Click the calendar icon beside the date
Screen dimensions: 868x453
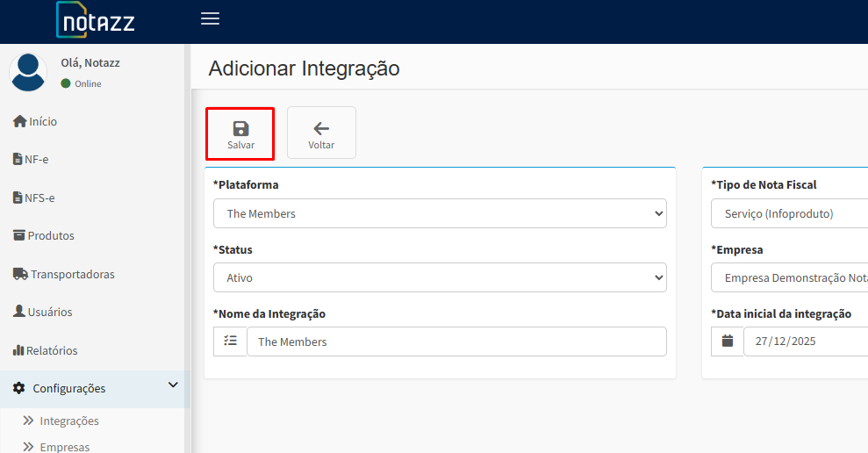point(727,342)
